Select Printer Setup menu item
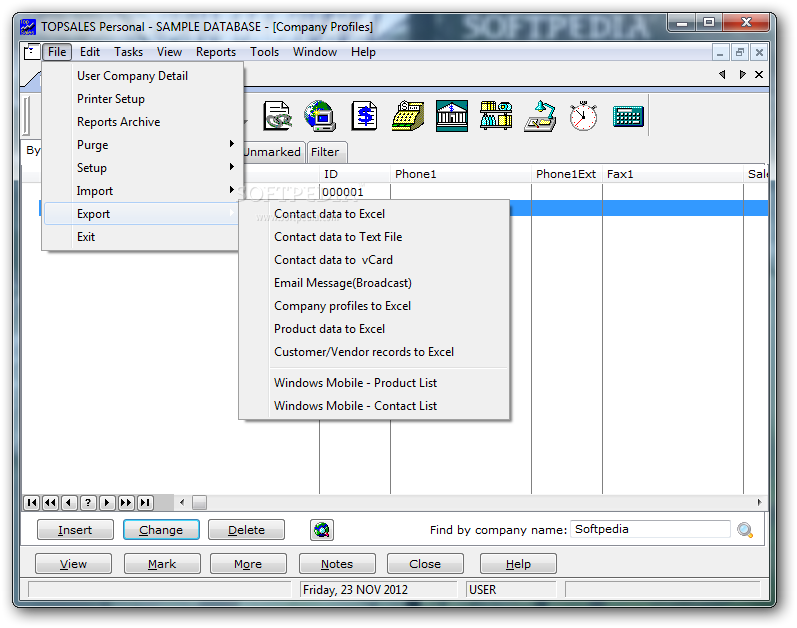The height and width of the screenshot is (628, 797). point(141,99)
